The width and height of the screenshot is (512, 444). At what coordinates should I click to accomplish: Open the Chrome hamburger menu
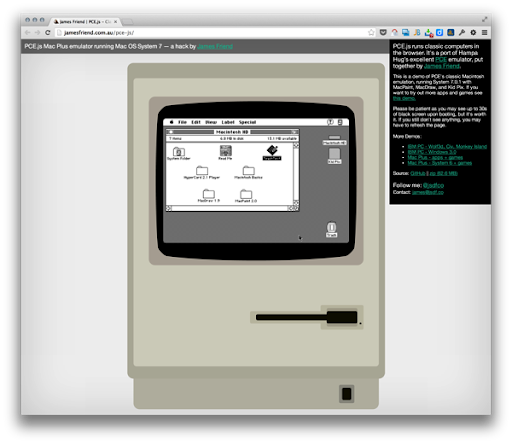484,32
